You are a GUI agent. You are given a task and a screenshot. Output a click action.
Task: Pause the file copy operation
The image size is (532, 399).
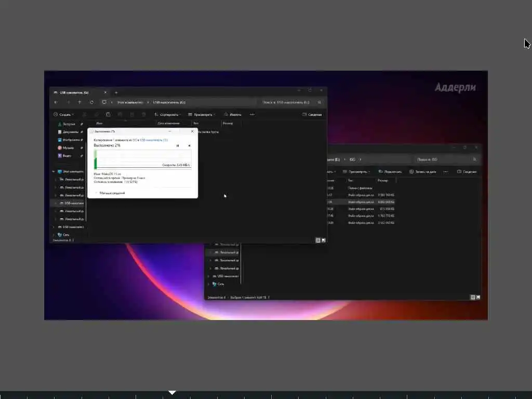pyautogui.click(x=178, y=145)
